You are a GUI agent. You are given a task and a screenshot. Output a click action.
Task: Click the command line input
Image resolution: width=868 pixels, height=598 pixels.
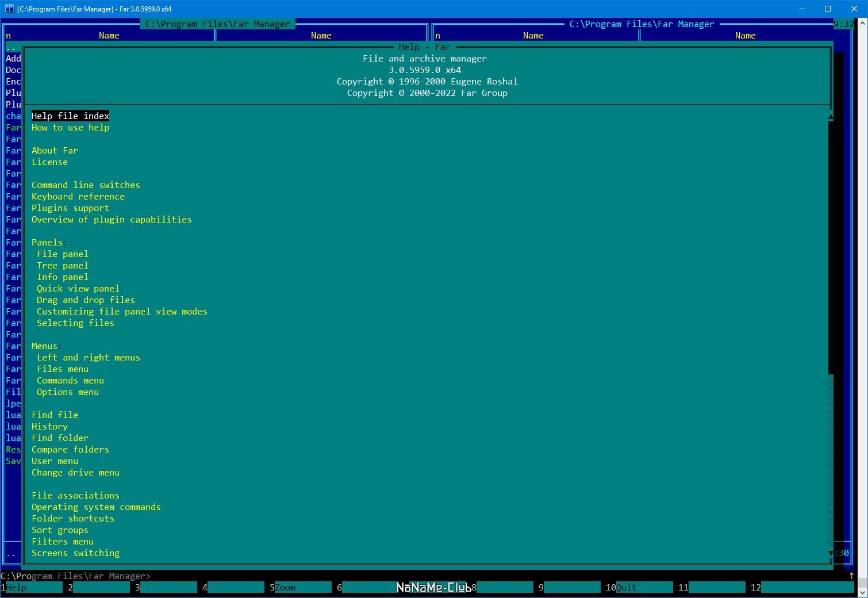425,576
